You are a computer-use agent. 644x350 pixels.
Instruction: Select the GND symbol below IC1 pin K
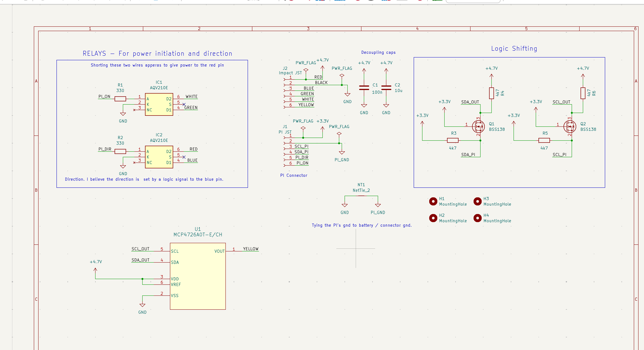click(x=123, y=114)
